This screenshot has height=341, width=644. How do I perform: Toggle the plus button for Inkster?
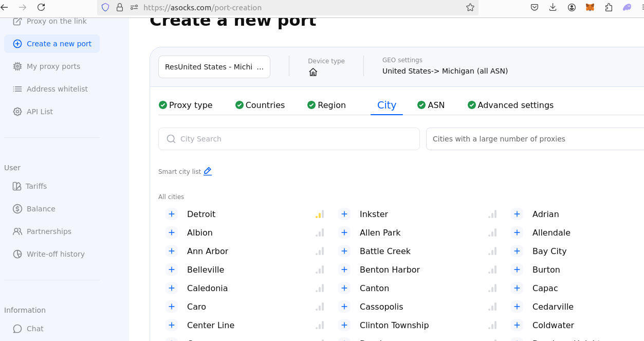(x=344, y=214)
